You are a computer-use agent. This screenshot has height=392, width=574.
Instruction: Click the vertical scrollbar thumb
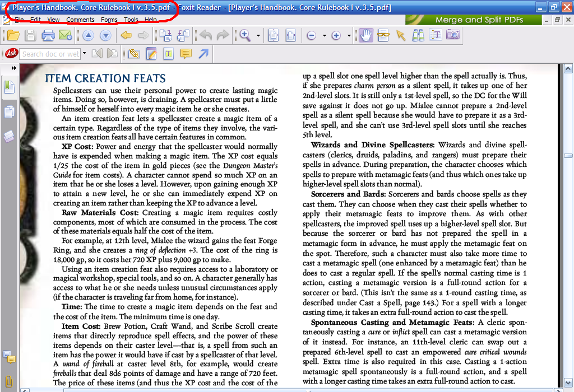pos(568,156)
